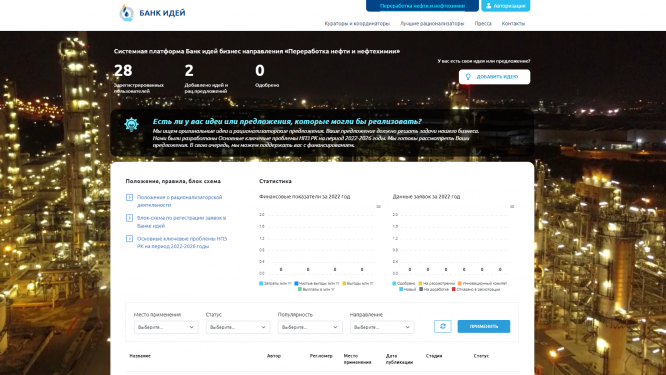Image resolution: width=666 pixels, height=375 pixels.
Task: Open Кураторы и координаторы menu item
Action: point(357,24)
